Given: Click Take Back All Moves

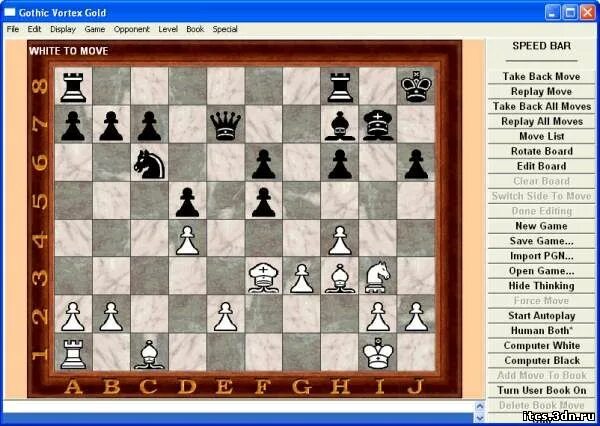Looking at the screenshot, I should pos(541,106).
